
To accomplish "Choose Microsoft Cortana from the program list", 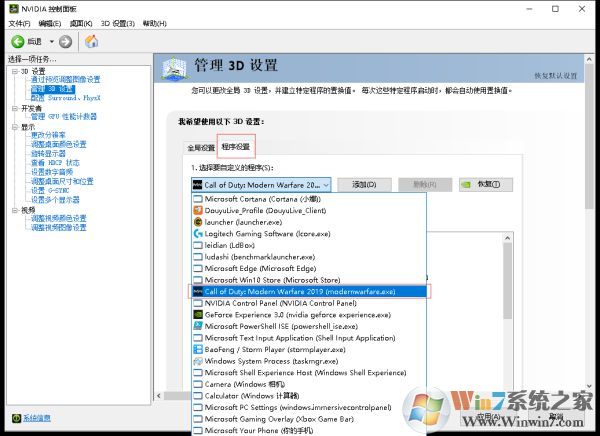I will click(309, 199).
